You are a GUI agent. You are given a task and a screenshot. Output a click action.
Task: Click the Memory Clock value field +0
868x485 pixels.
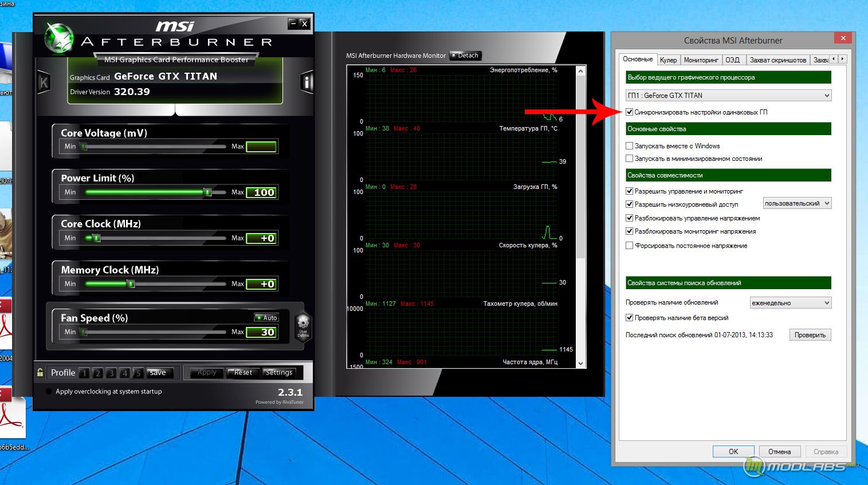point(262,284)
